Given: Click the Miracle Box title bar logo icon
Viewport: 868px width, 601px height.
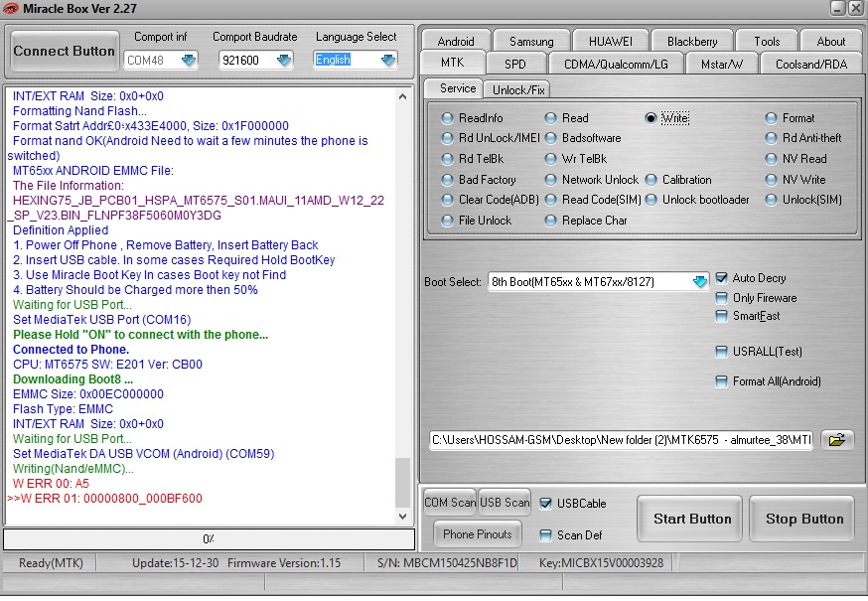Looking at the screenshot, I should (x=11, y=9).
